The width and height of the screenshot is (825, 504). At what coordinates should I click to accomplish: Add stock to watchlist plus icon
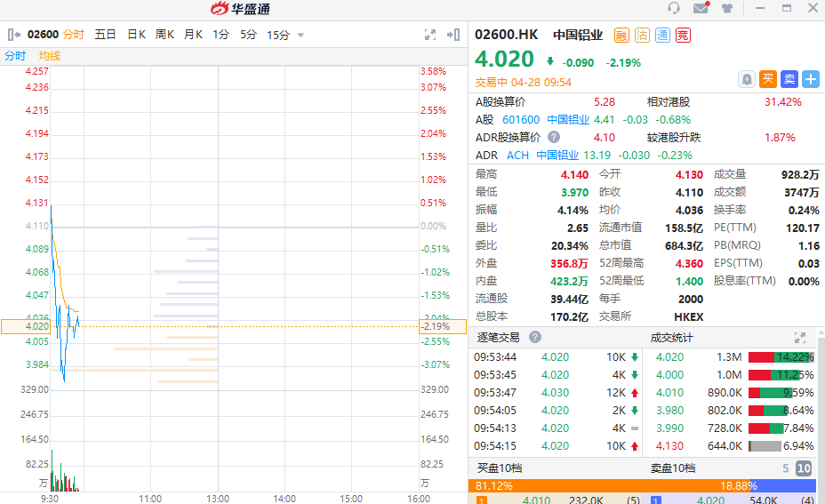tap(811, 79)
